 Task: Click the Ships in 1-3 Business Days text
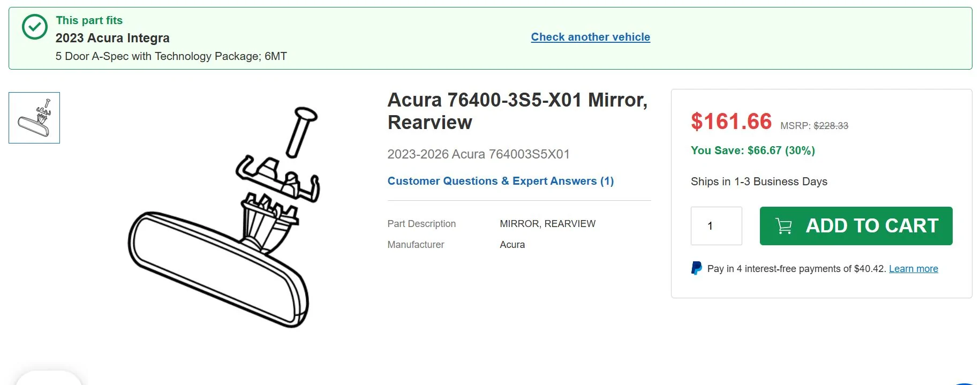pyautogui.click(x=758, y=182)
